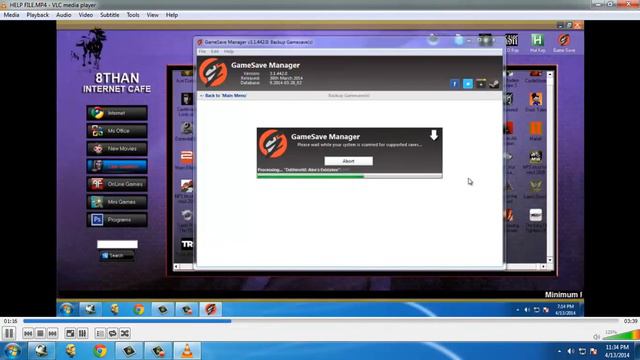Image resolution: width=640 pixels, height=360 pixels.
Task: Stop the video playback
Action: tap(40, 333)
